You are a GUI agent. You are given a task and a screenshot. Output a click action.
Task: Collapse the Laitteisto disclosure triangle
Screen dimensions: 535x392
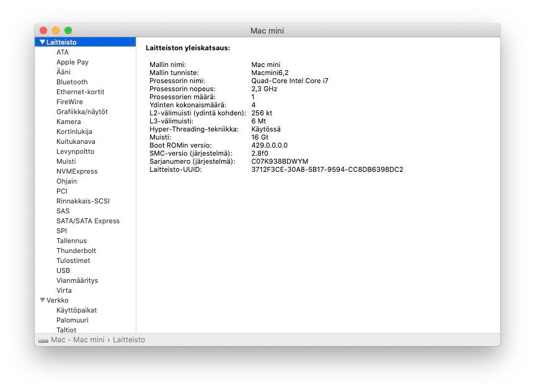pyautogui.click(x=42, y=42)
